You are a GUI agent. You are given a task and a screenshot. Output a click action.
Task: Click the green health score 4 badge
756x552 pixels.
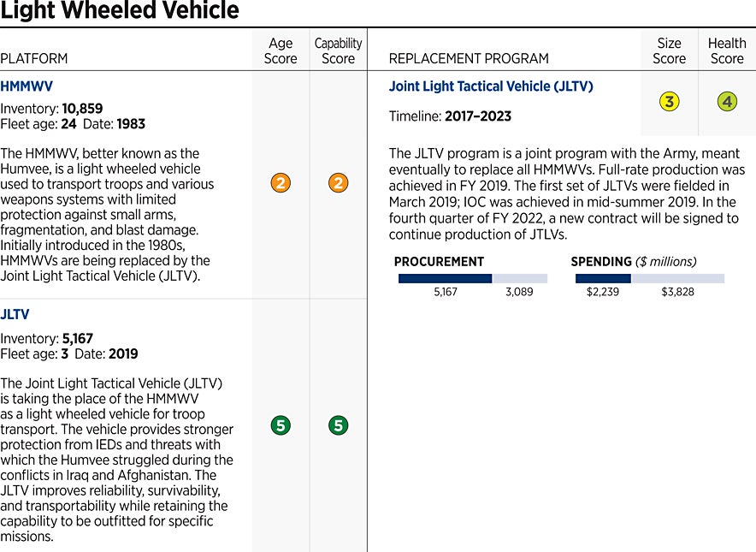tap(727, 102)
